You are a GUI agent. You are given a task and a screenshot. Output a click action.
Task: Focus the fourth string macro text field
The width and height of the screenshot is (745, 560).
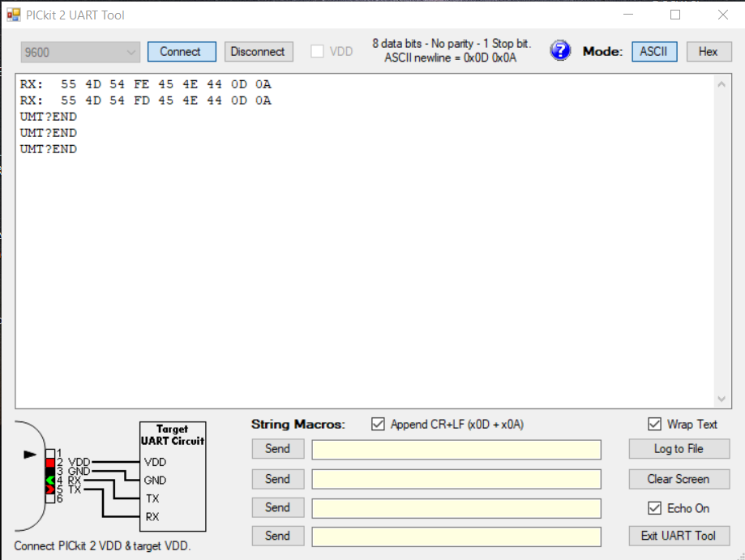coord(456,536)
